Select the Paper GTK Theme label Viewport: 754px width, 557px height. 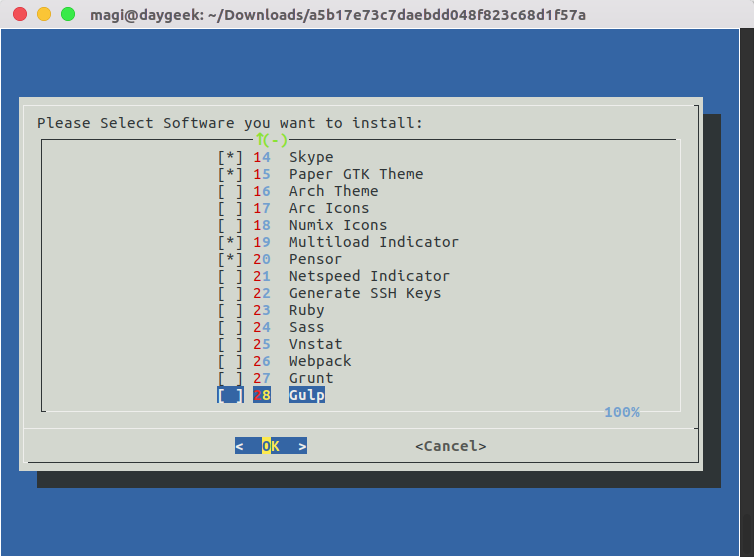tap(356, 174)
